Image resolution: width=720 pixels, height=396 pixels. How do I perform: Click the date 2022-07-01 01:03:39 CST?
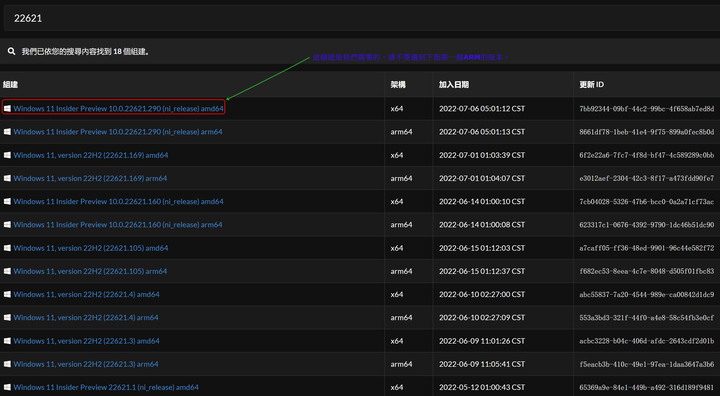[482, 155]
